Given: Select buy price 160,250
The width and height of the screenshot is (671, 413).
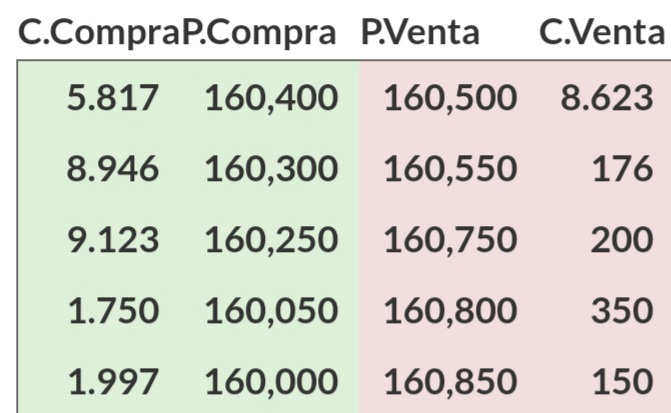Looking at the screenshot, I should 272,240.
